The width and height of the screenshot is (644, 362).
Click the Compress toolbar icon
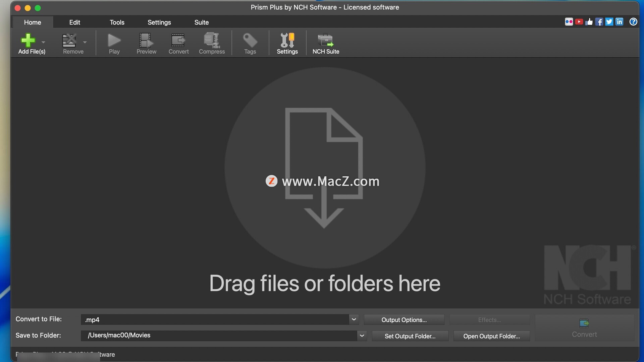212,40
